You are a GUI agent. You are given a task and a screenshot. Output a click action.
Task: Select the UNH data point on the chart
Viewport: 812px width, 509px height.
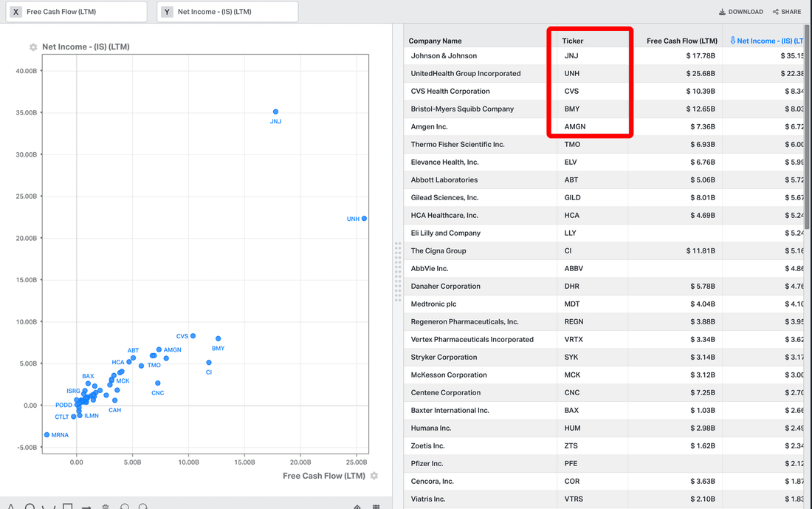click(364, 219)
